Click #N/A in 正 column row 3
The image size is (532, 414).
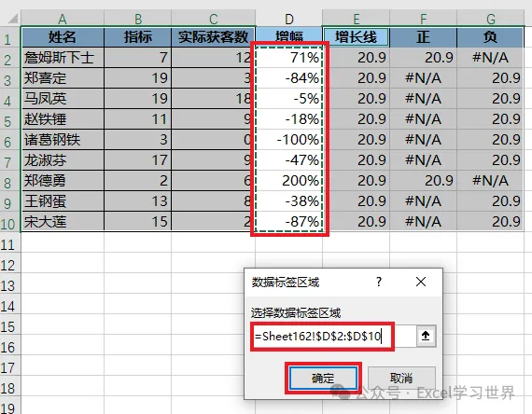point(423,78)
